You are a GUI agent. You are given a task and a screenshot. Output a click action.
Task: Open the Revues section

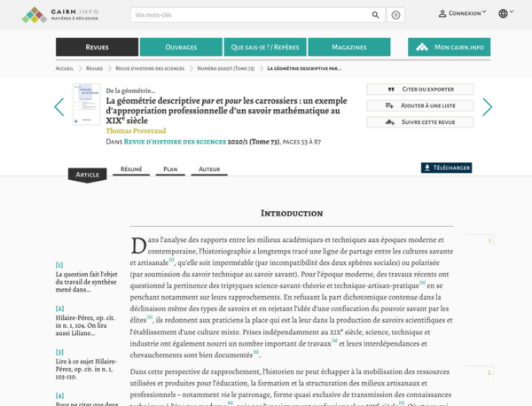click(97, 47)
